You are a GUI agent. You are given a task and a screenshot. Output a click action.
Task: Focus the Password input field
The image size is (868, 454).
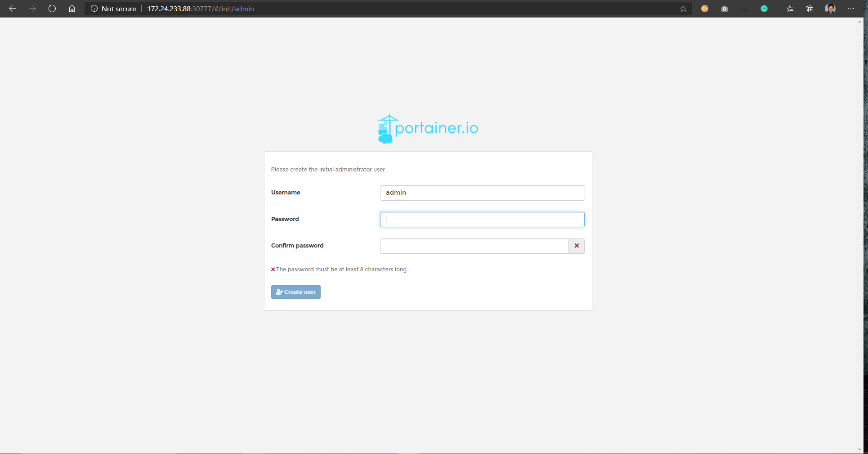[482, 220]
